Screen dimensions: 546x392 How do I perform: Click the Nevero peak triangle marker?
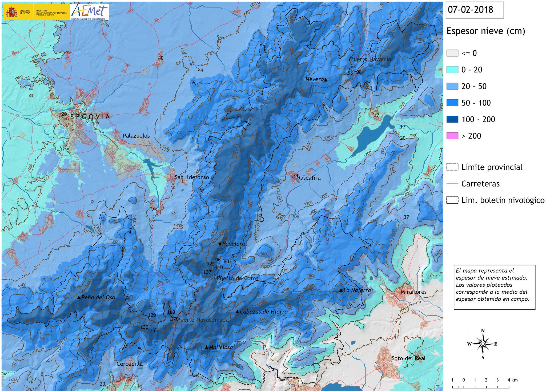point(326,79)
